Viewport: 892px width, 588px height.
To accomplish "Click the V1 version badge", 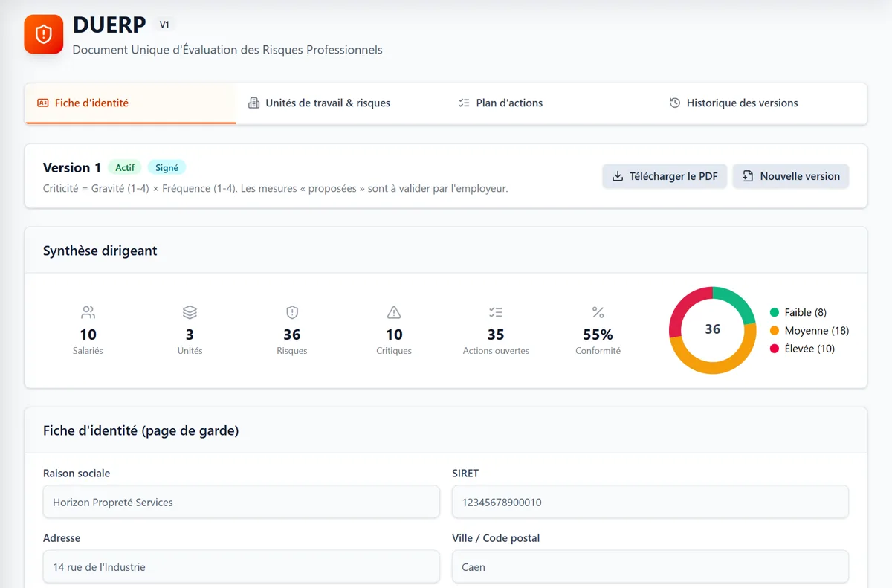I will coord(165,25).
